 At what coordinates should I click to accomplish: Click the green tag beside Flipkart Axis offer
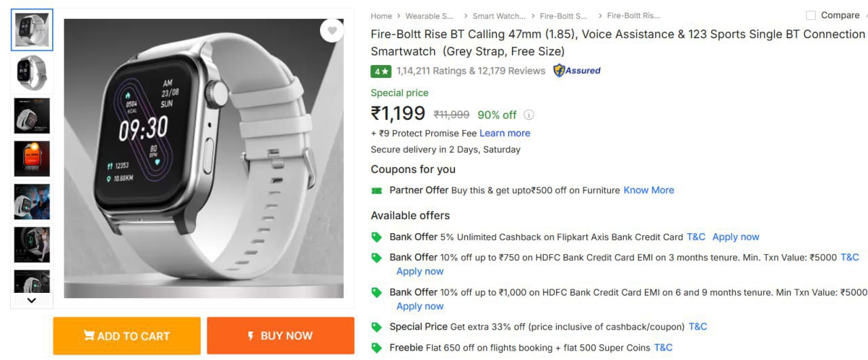click(x=377, y=237)
